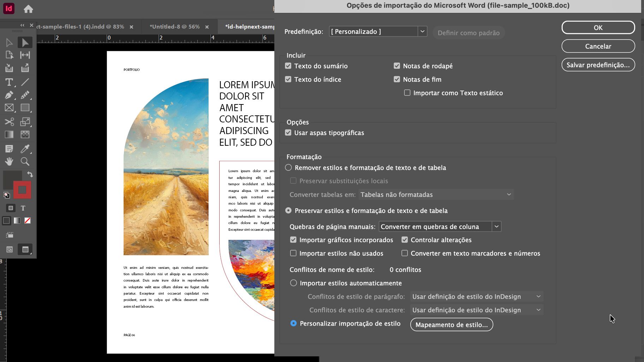This screenshot has height=362, width=644.
Task: Click Salvar predefinição button
Action: pyautogui.click(x=598, y=65)
